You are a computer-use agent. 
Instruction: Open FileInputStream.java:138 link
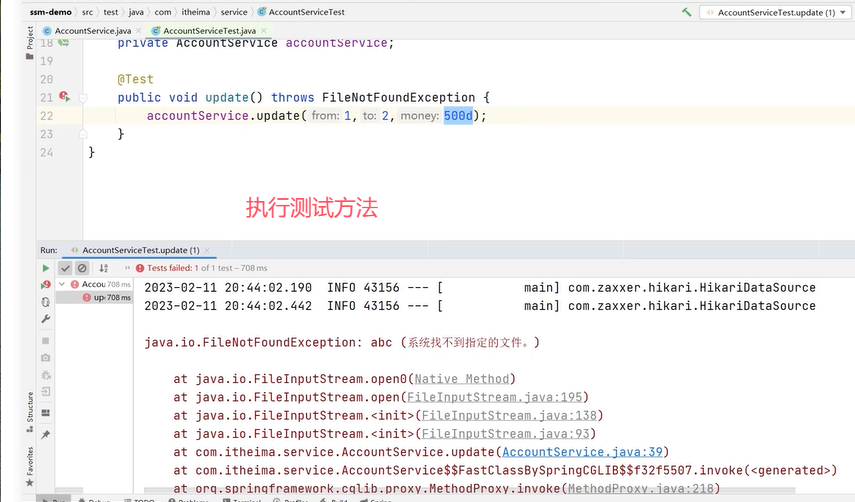coord(509,415)
